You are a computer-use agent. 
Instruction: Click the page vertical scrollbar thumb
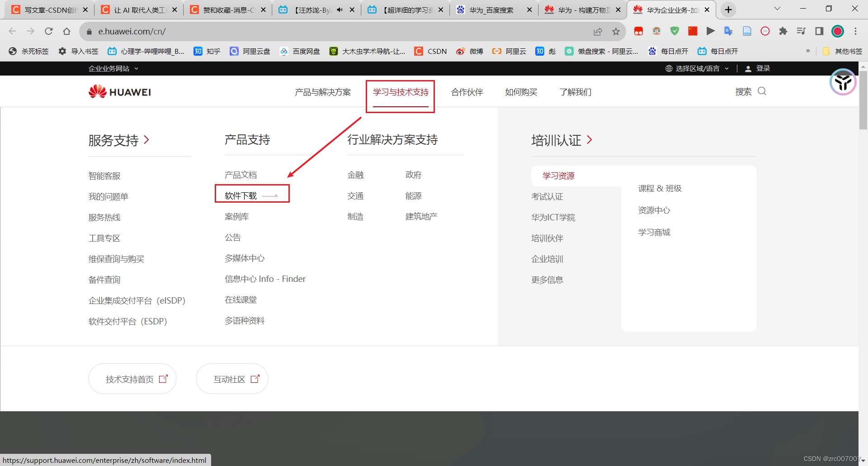[863, 100]
